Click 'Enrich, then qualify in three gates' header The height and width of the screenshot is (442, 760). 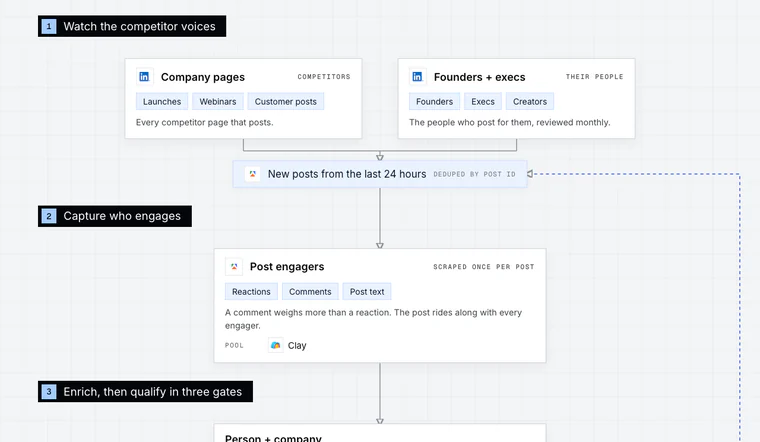point(145,392)
